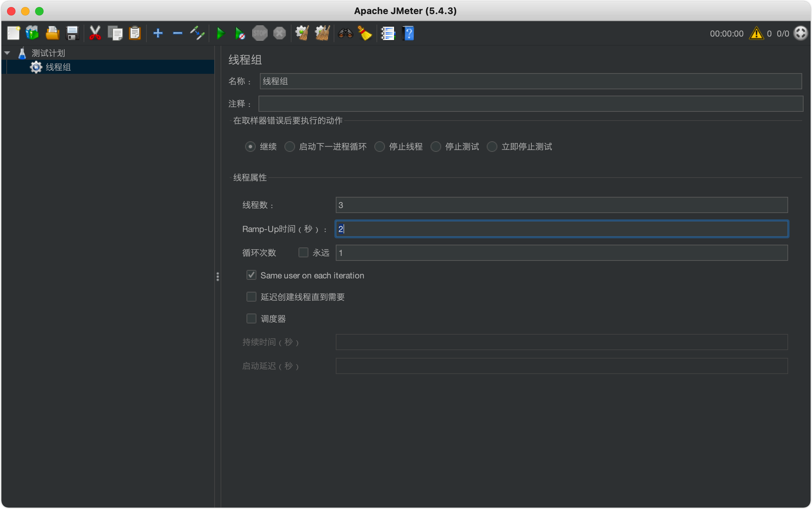Screen dimensions: 812x509
Task: Save the test plan with floppy icon
Action: 73,33
